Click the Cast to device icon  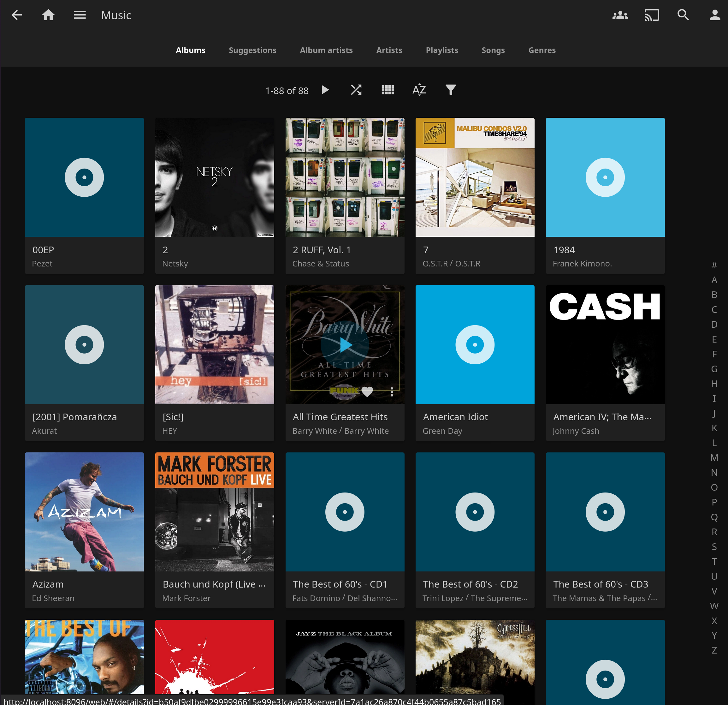652,15
